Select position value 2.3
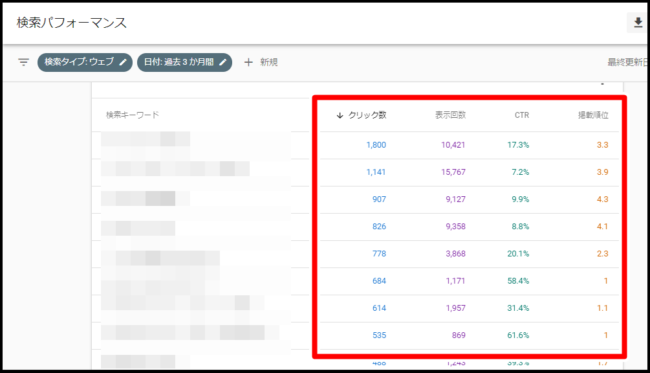Viewport: 650px width, 373px height. coord(602,254)
